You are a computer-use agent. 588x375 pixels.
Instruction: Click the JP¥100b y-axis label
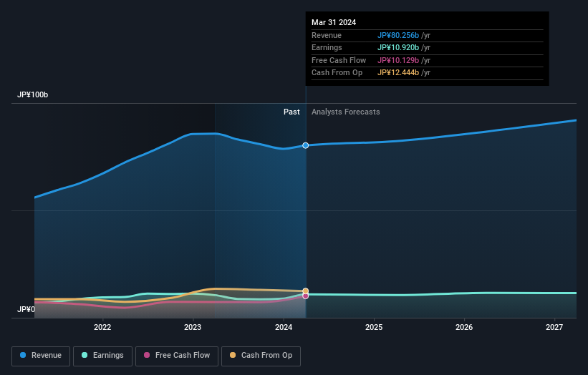[33, 94]
